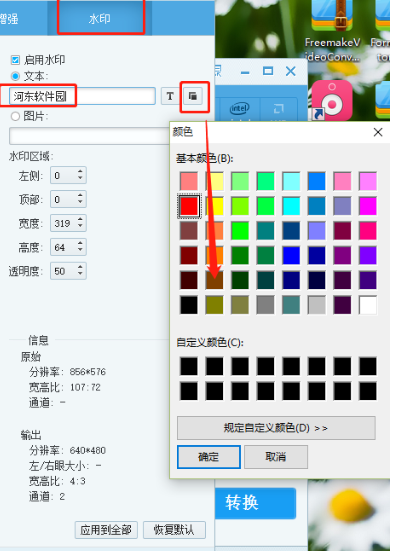Select the olive swatch in bottom row
Image resolution: width=393 pixels, height=551 pixels.
click(x=214, y=305)
